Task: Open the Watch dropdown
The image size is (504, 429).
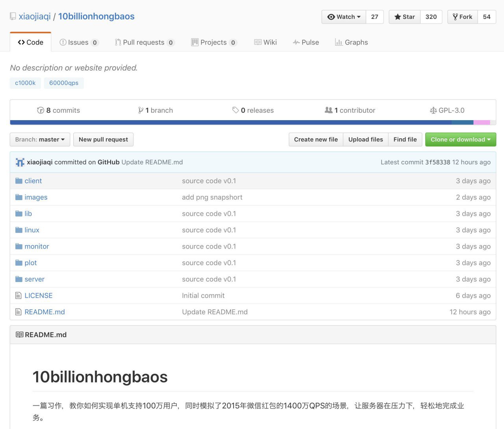Action: pos(344,17)
